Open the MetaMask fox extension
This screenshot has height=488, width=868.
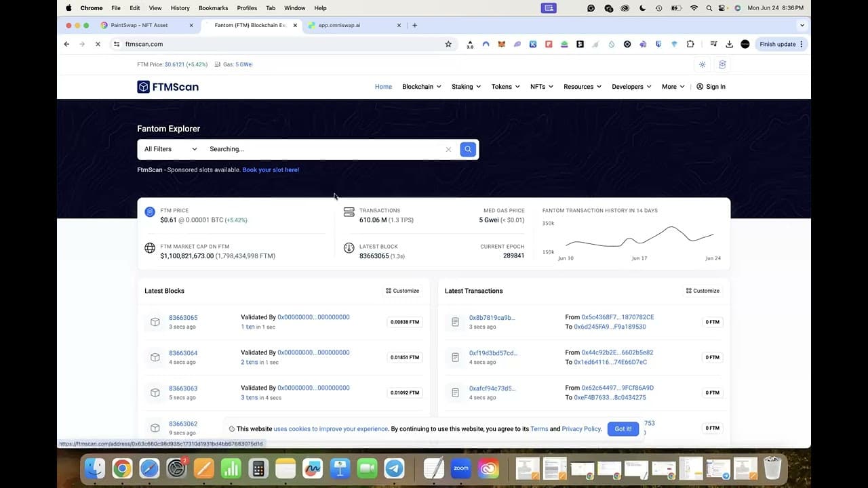click(x=502, y=44)
